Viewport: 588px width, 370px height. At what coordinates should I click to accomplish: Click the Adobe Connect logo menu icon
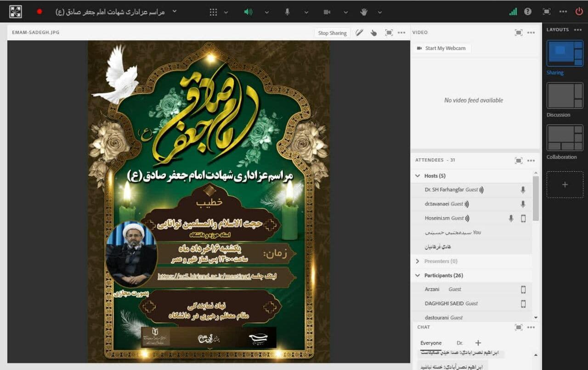coord(16,12)
